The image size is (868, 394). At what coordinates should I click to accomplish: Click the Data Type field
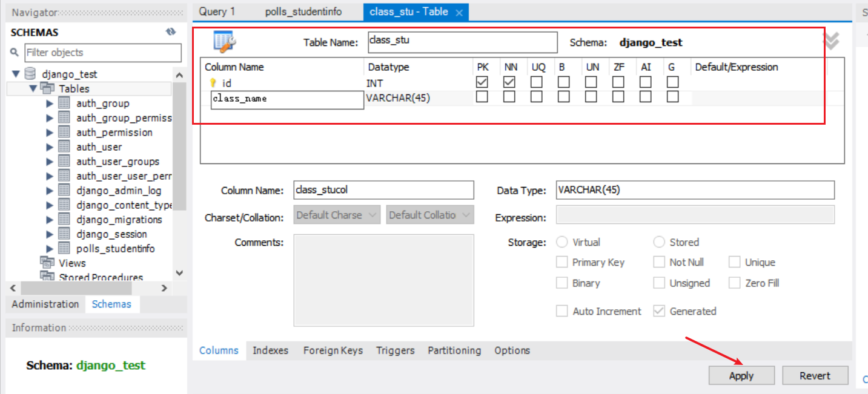point(695,190)
